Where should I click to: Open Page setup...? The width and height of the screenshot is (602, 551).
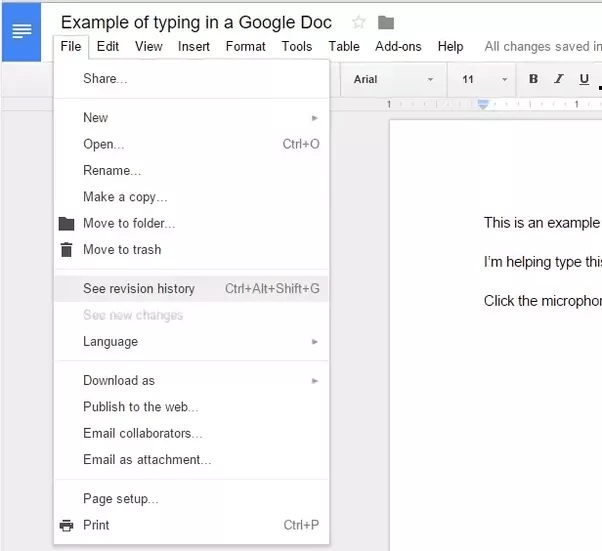(x=191, y=499)
